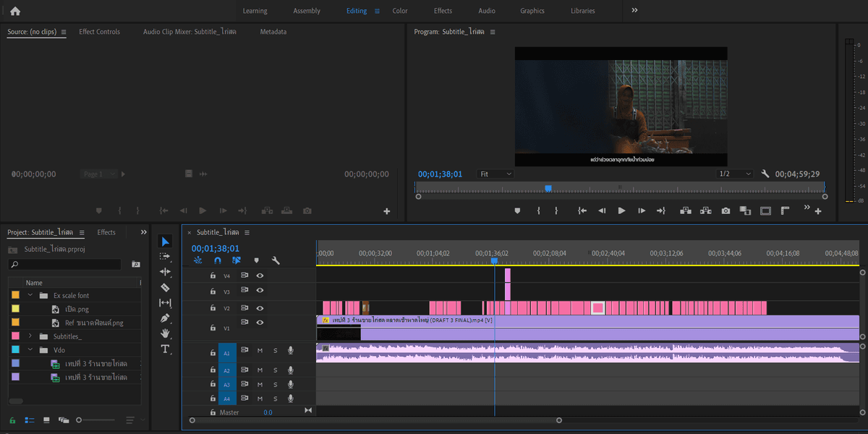Add a marker in the timeline header
This screenshot has width=868, height=434.
(256, 260)
